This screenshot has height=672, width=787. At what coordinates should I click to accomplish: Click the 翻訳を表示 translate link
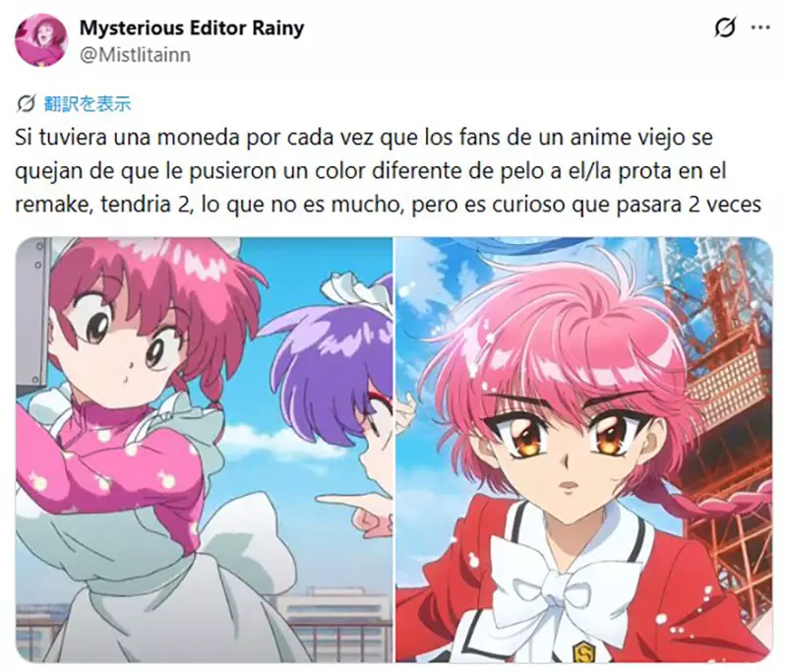[x=88, y=104]
